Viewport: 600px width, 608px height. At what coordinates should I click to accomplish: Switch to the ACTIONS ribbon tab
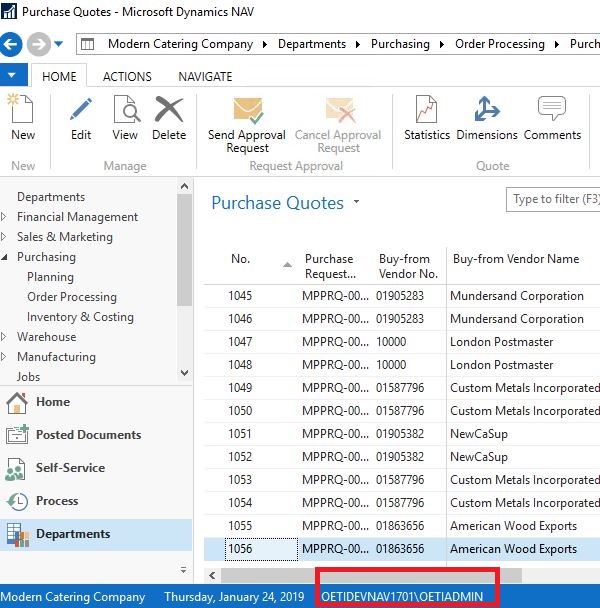click(127, 76)
